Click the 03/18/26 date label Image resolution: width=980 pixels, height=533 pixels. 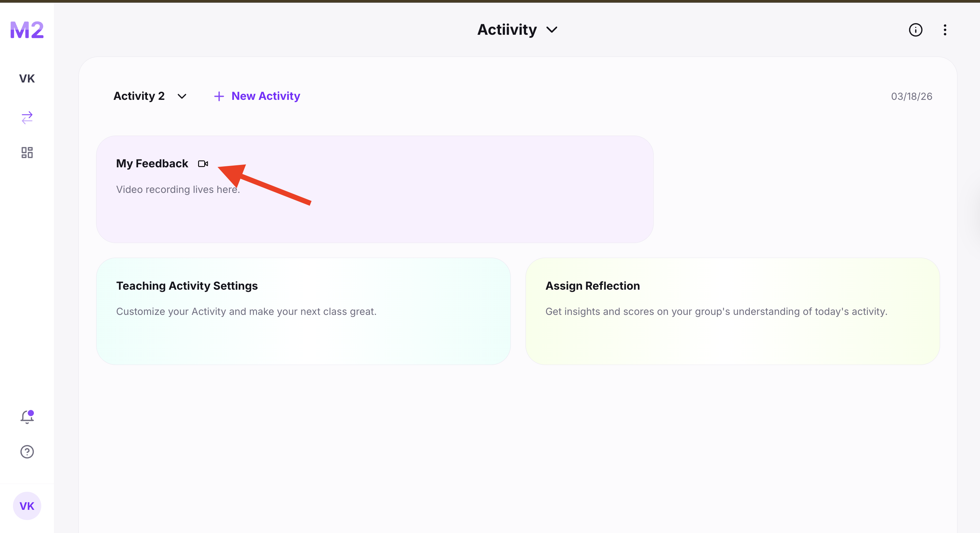click(x=911, y=96)
